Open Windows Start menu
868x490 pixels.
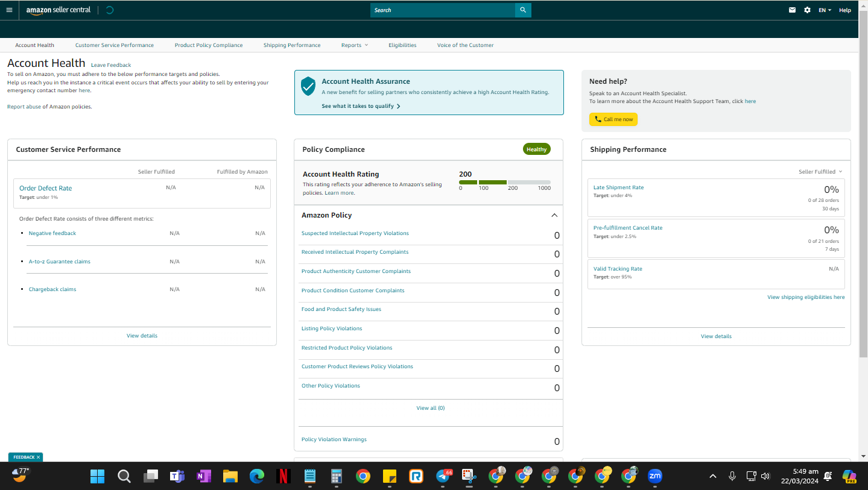coord(97,476)
